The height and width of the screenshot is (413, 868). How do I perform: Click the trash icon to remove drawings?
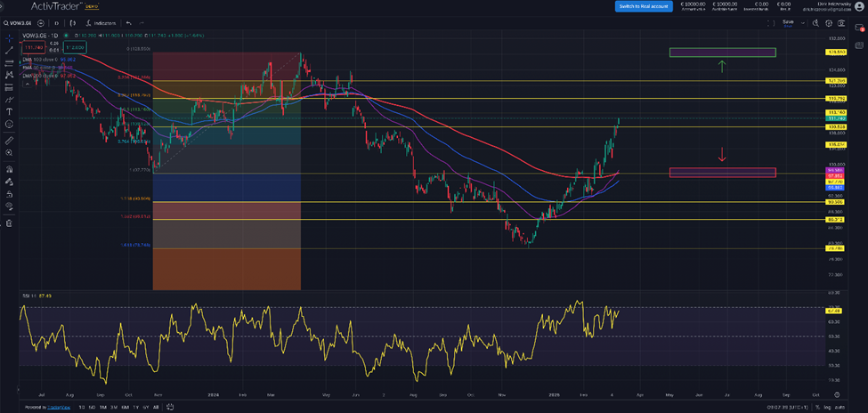pyautogui.click(x=9, y=223)
